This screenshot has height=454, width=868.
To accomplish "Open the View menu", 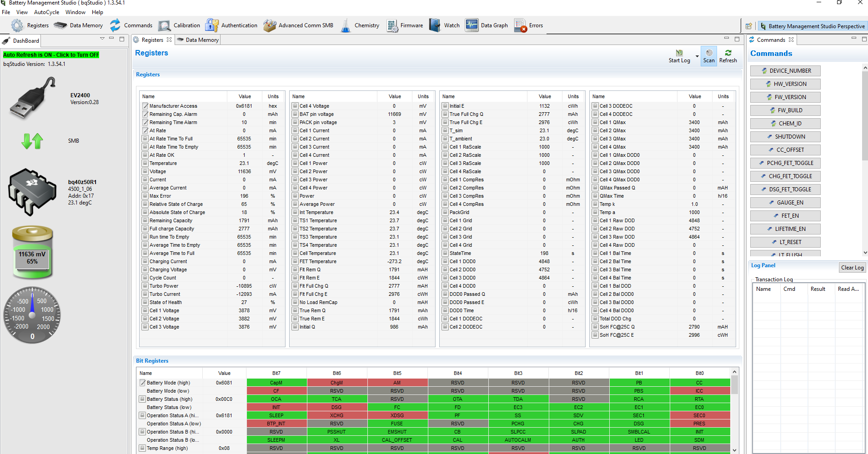I will click(22, 12).
